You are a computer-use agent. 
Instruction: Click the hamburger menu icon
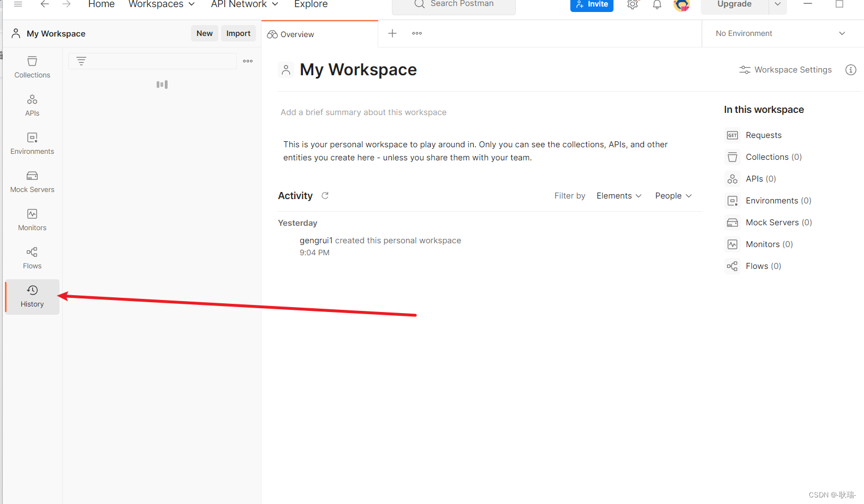pos(18,4)
